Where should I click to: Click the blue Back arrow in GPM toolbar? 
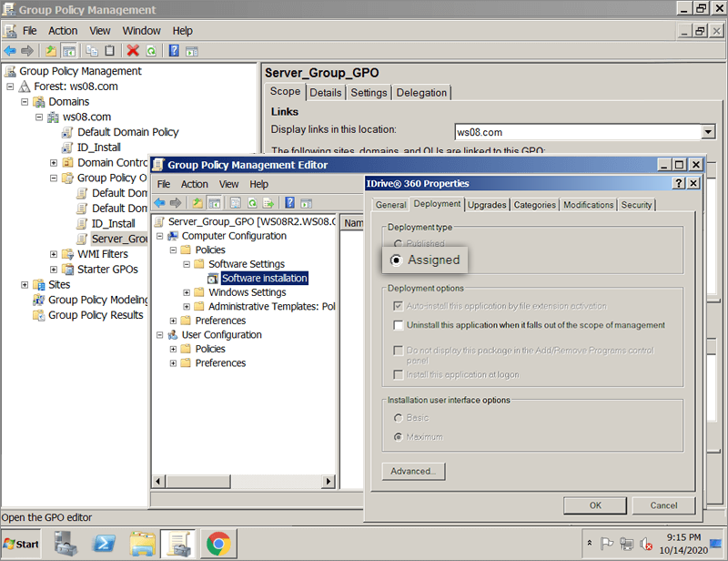(x=10, y=51)
